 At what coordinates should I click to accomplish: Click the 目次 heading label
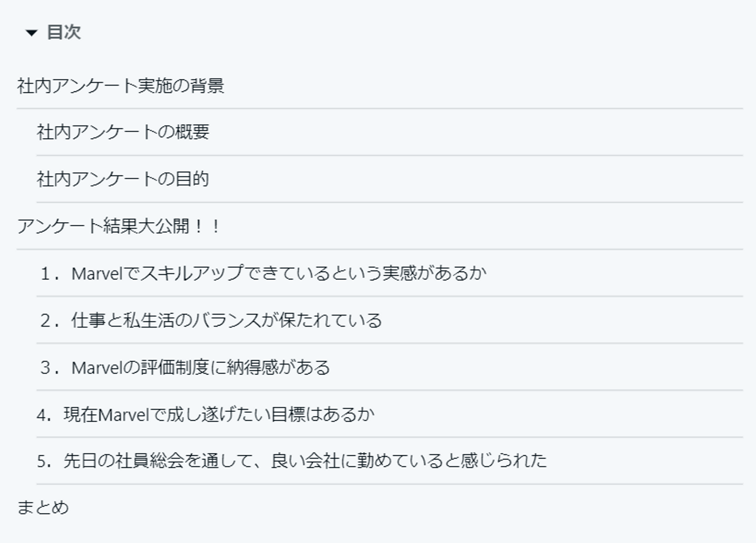click(64, 32)
